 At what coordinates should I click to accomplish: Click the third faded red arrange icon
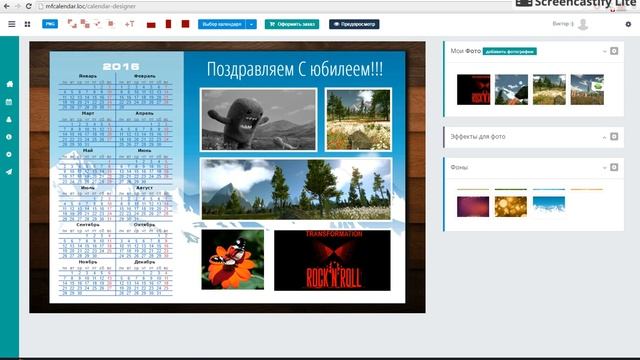[98, 24]
